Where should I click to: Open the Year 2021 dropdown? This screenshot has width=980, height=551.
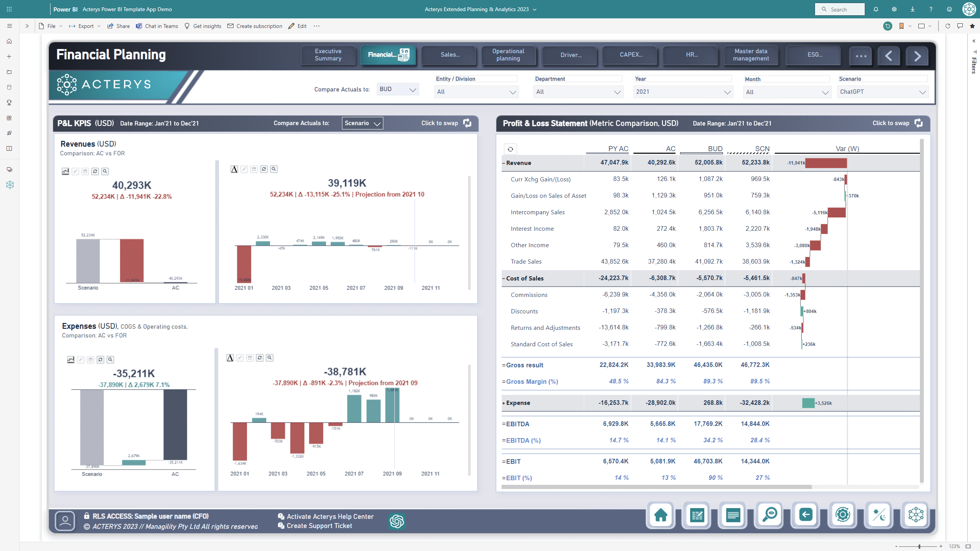(x=683, y=92)
